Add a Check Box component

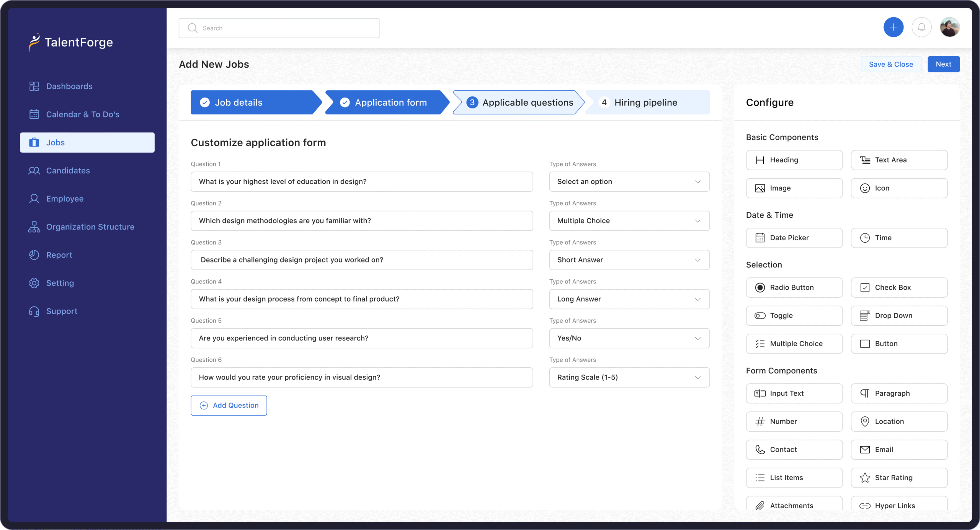[x=899, y=288]
